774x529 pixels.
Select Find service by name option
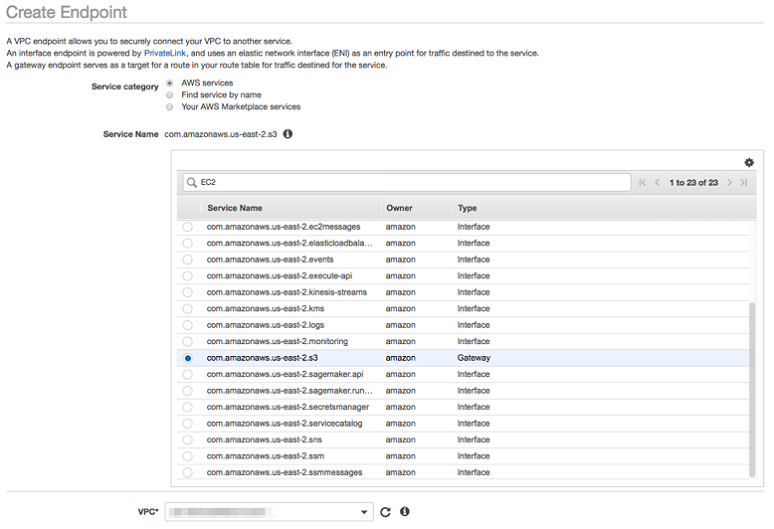click(x=170, y=95)
